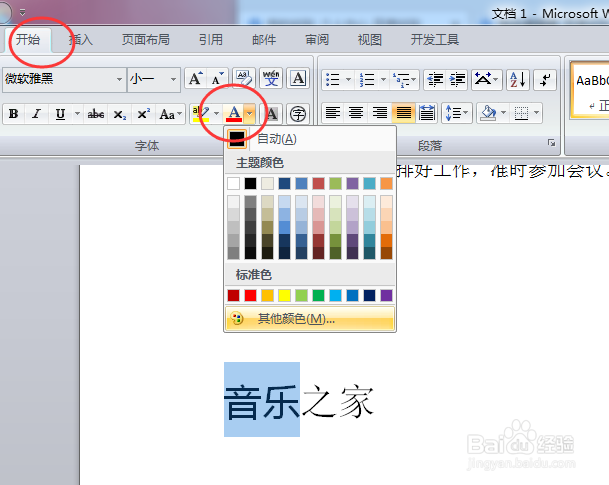Screen dimensions: 609x485
Task: Pick standard purple color swatch
Action: coord(386,296)
